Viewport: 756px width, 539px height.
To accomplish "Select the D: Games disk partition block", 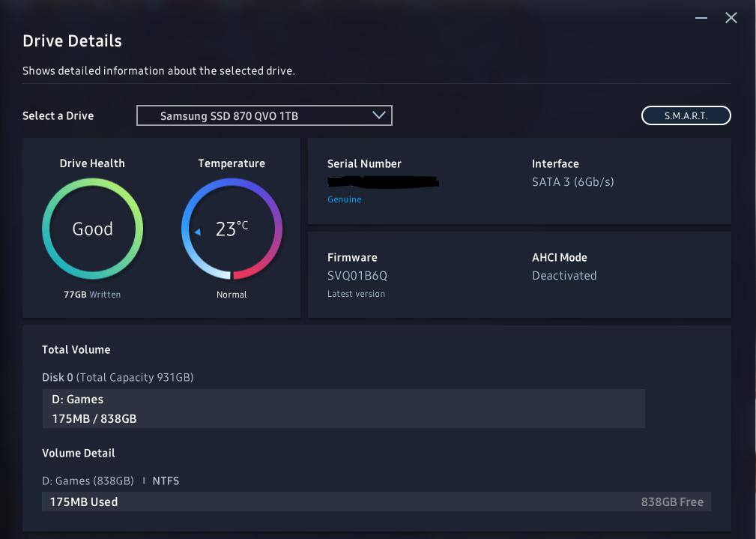I will 343,409.
